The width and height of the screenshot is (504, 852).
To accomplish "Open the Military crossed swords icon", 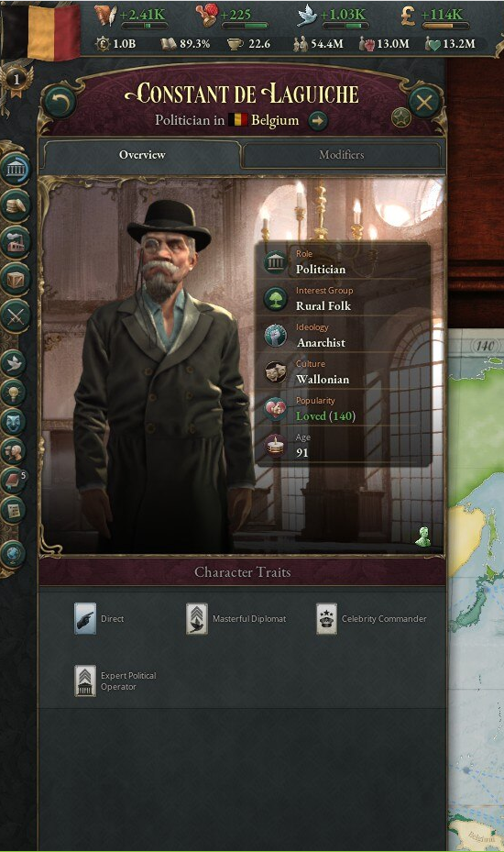I will 16,315.
